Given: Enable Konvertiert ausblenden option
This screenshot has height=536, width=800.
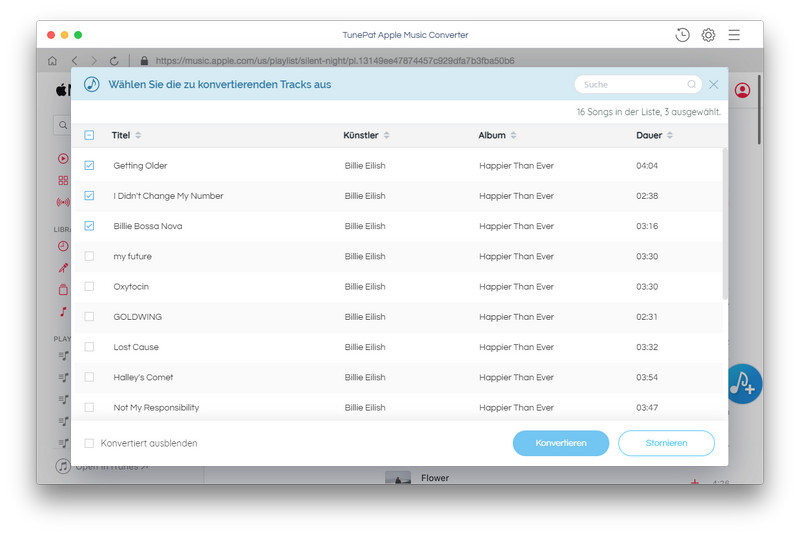Looking at the screenshot, I should 89,443.
